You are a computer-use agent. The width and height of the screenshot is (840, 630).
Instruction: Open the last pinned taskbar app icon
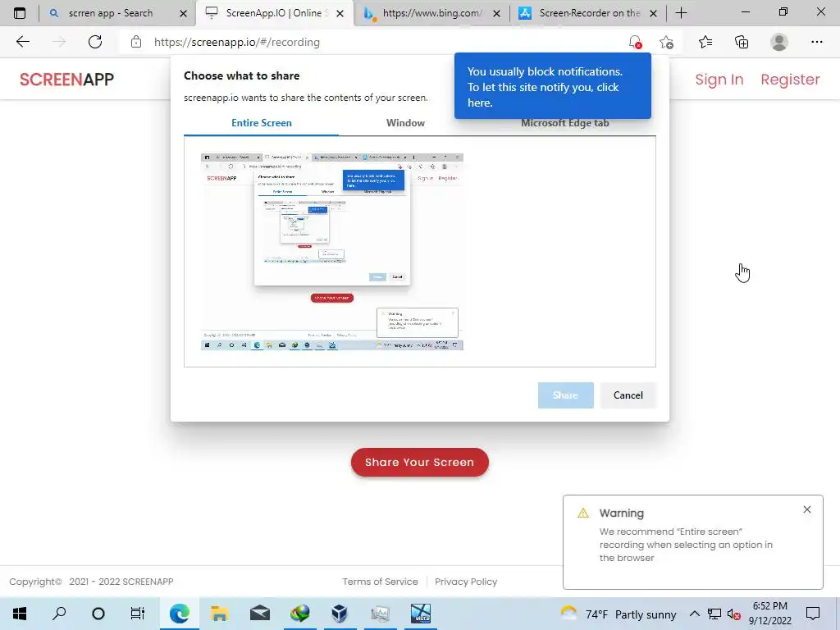[421, 614]
